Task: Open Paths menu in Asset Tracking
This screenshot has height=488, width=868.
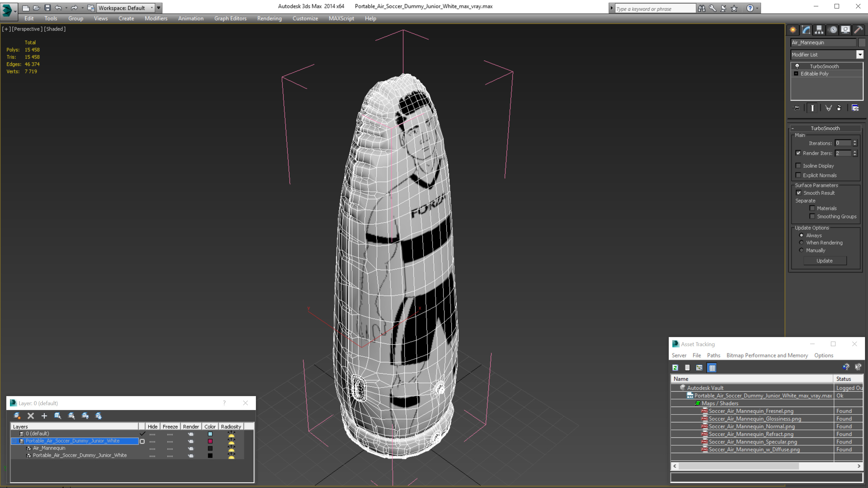Action: pyautogui.click(x=713, y=355)
